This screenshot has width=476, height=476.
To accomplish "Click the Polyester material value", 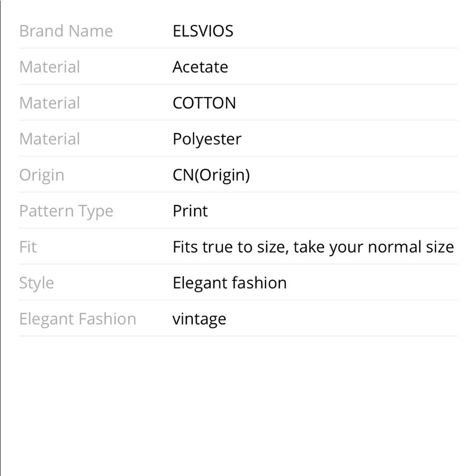I will click(207, 139).
